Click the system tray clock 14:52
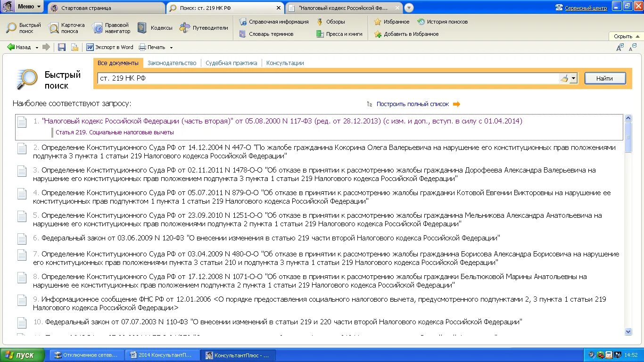 [x=631, y=355]
